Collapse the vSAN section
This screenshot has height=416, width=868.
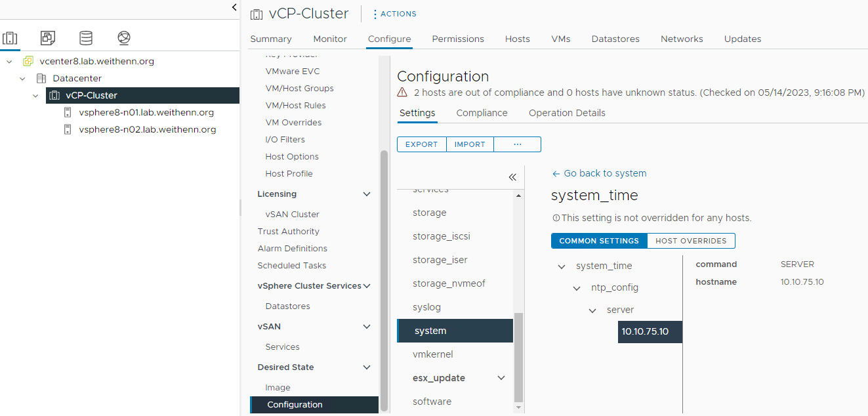[367, 327]
